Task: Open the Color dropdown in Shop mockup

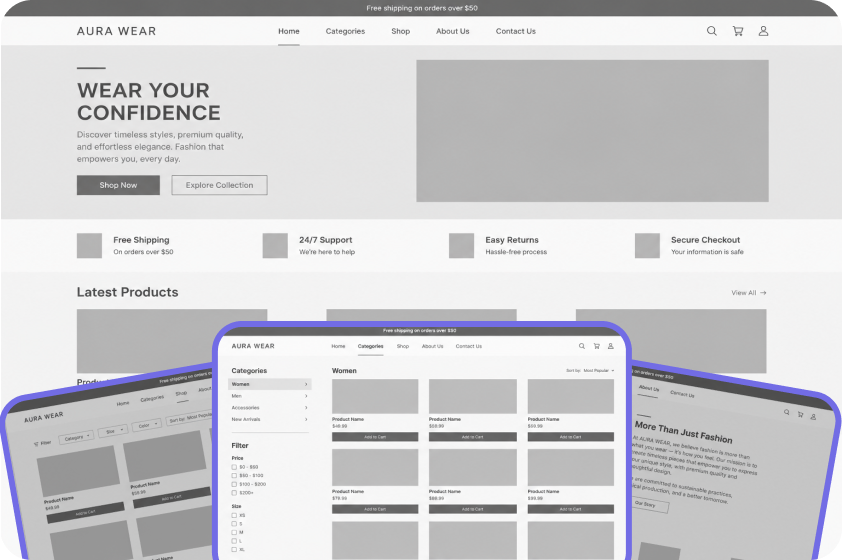Action: (146, 425)
